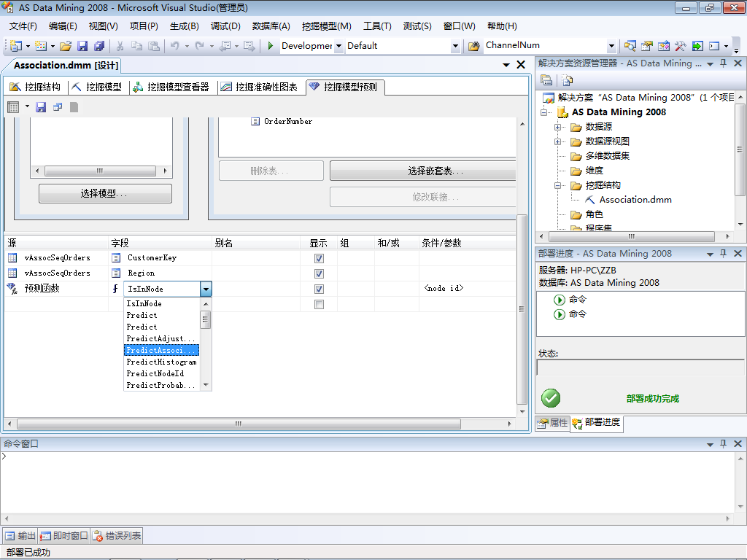
Task: Click the Toolbox wrench icon
Action: pyautogui.click(x=681, y=46)
